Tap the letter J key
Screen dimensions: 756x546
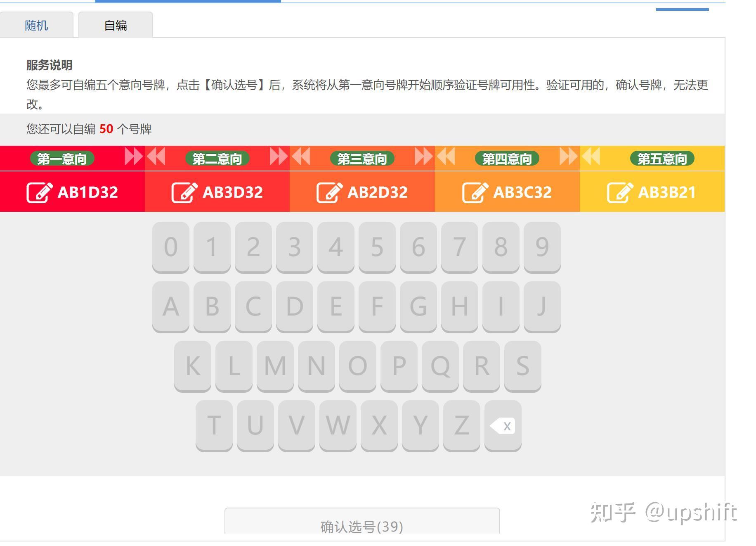[x=542, y=307]
